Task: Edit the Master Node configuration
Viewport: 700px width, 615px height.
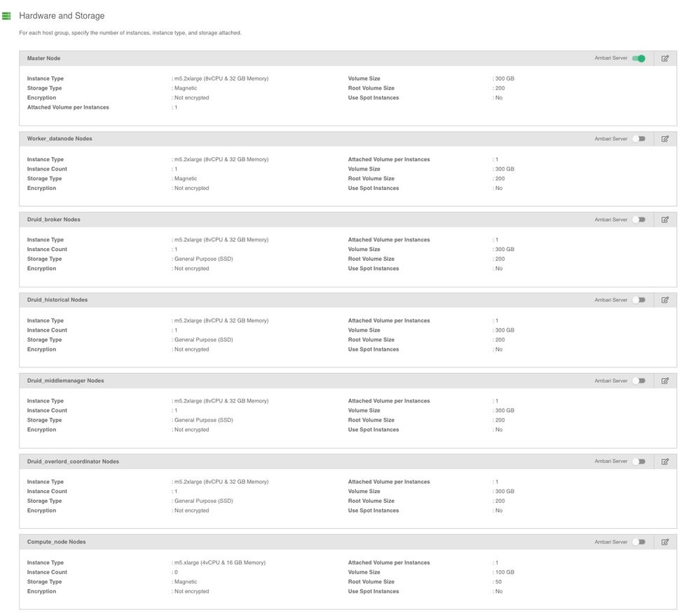Action: tap(665, 58)
